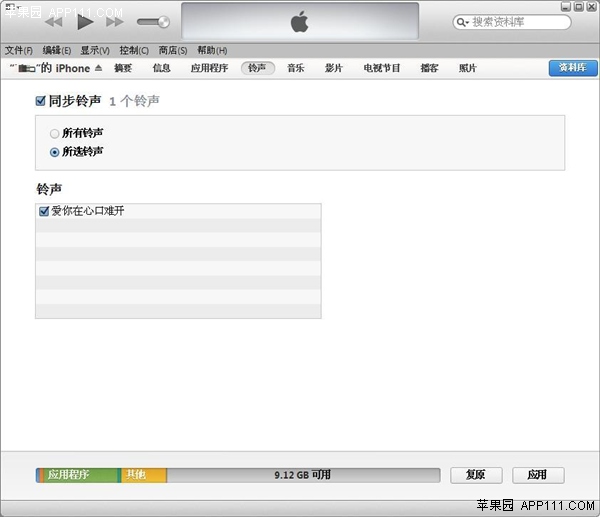Click the search magnifier icon
The height and width of the screenshot is (517, 600).
463,22
